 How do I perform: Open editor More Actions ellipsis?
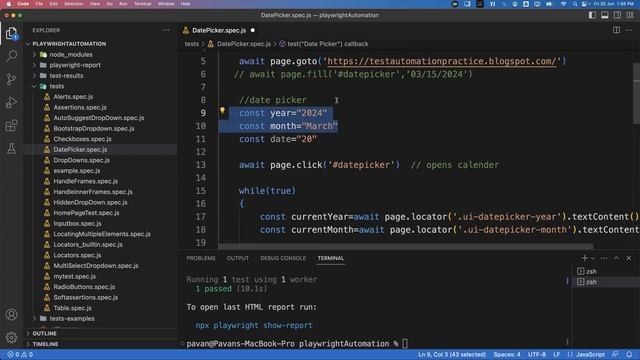(x=629, y=30)
